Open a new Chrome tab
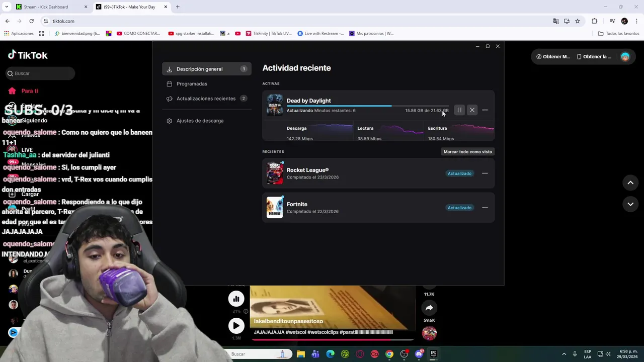The width and height of the screenshot is (644, 362). coord(178,7)
